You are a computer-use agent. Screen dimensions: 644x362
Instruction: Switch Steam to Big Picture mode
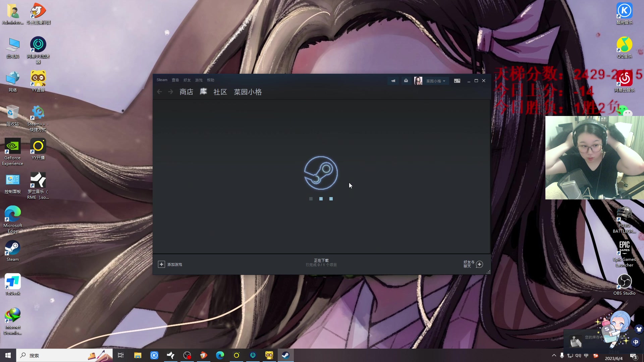point(457,81)
